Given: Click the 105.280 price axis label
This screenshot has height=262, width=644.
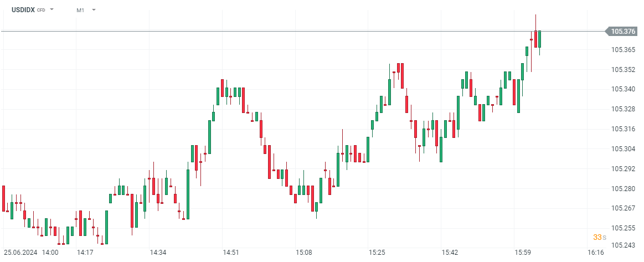Looking at the screenshot, I should tap(623, 189).
